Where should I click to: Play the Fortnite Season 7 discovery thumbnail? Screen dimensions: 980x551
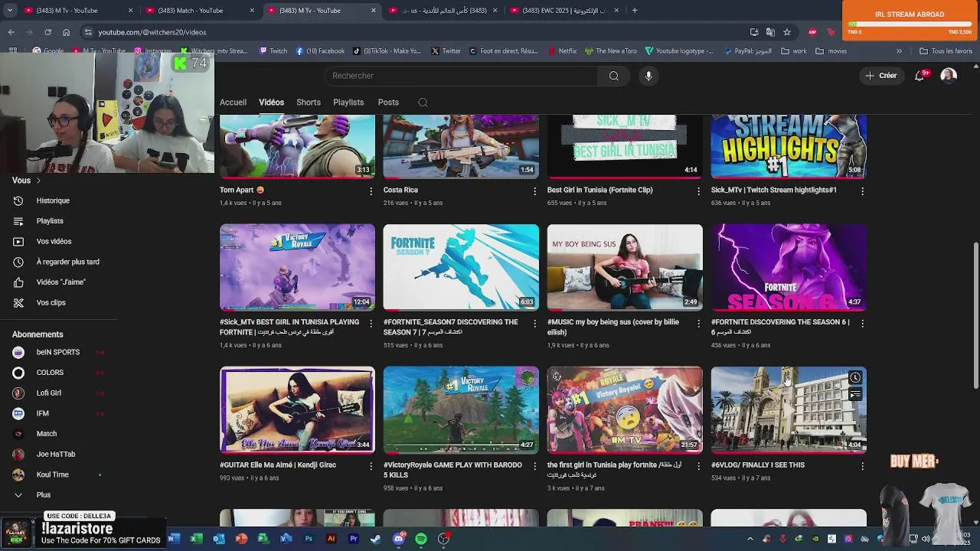[x=461, y=267]
